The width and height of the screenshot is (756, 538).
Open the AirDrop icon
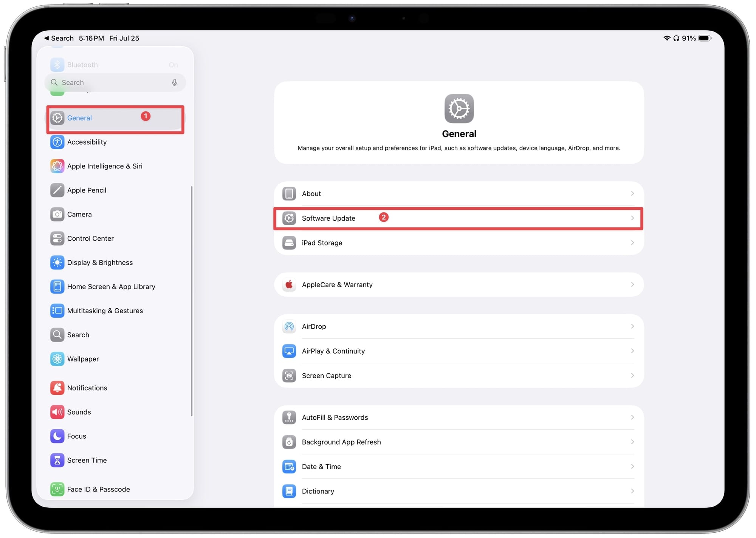click(289, 326)
